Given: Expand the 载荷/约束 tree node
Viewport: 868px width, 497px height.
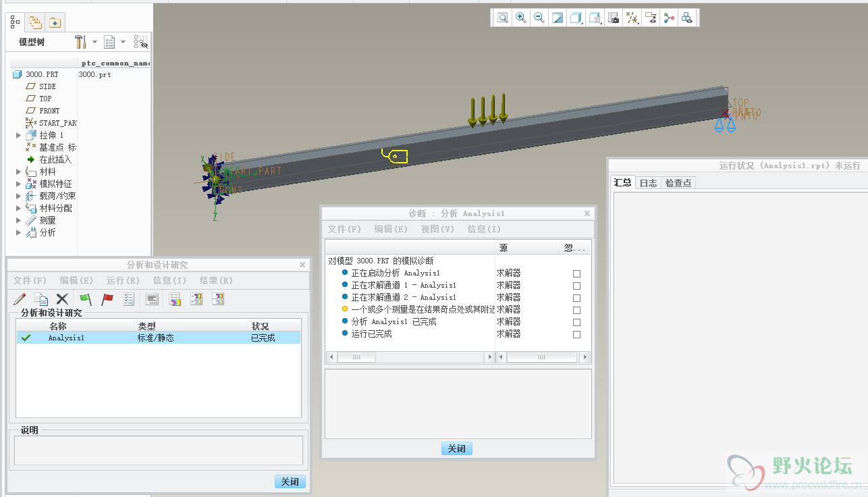Looking at the screenshot, I should (18, 196).
